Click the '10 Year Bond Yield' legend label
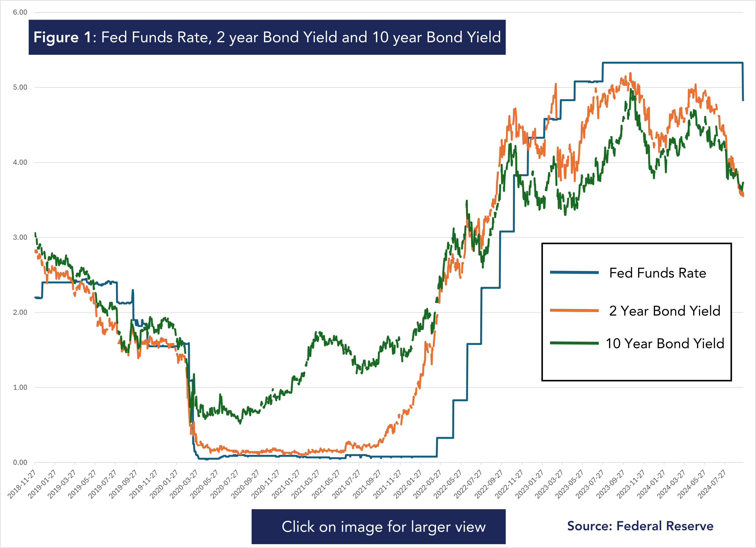Image resolution: width=756 pixels, height=548 pixels. click(x=665, y=344)
